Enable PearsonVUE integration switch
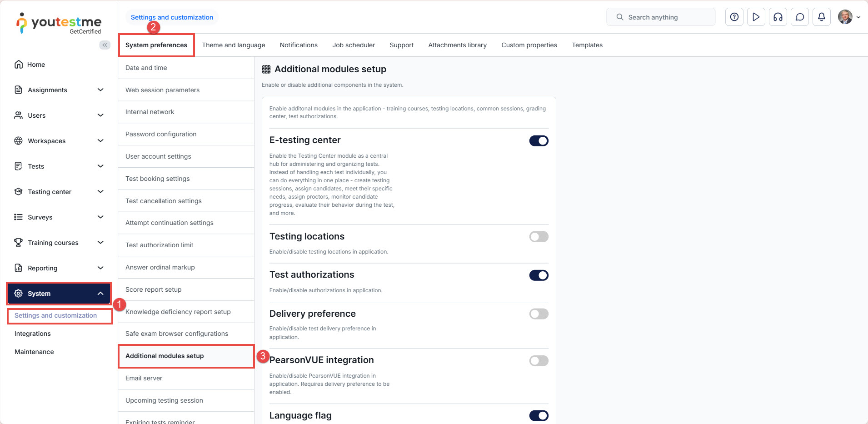 tap(539, 361)
